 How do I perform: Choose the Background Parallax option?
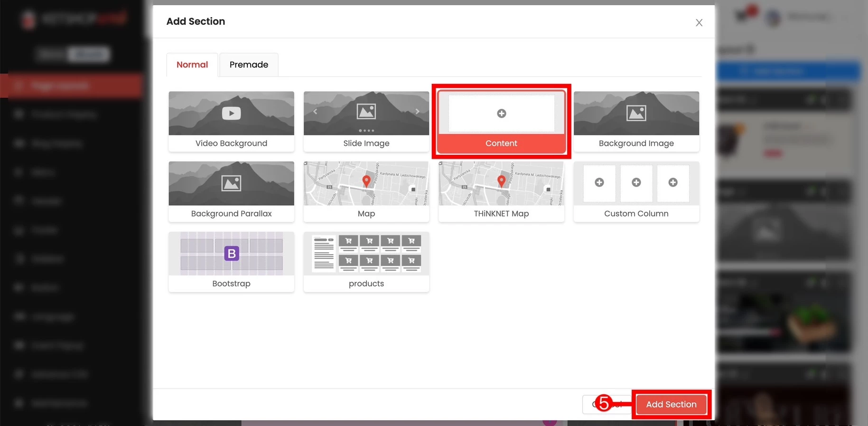tap(231, 191)
